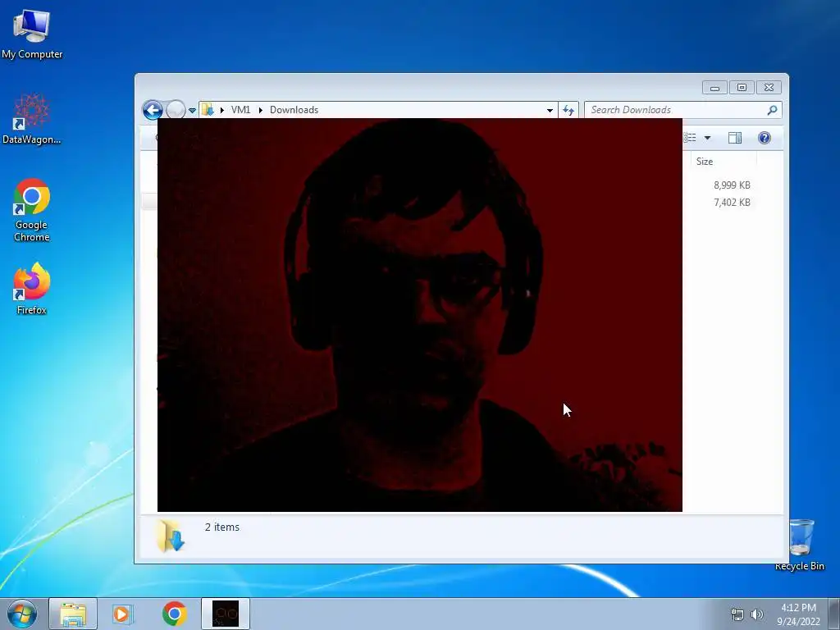Select the 8,999 KB file size entry
This screenshot has height=630, width=840.
click(x=732, y=185)
